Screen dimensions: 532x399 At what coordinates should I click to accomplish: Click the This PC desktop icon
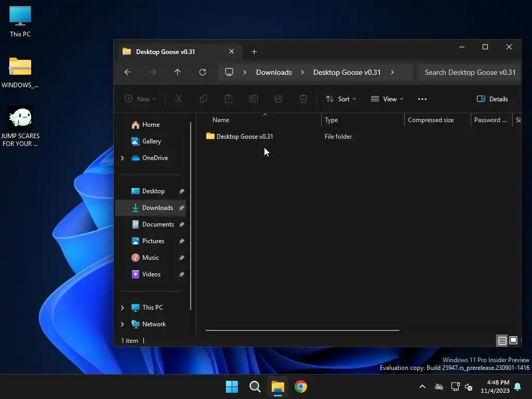point(20,21)
